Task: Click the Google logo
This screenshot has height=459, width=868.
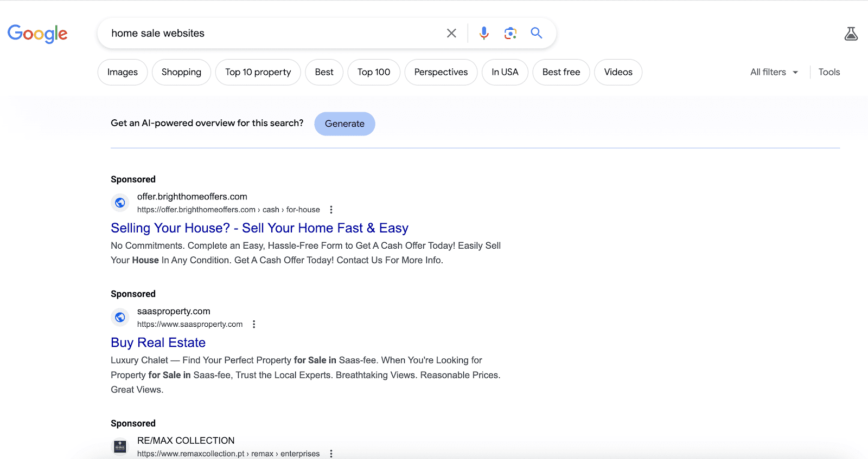Action: 37,34
